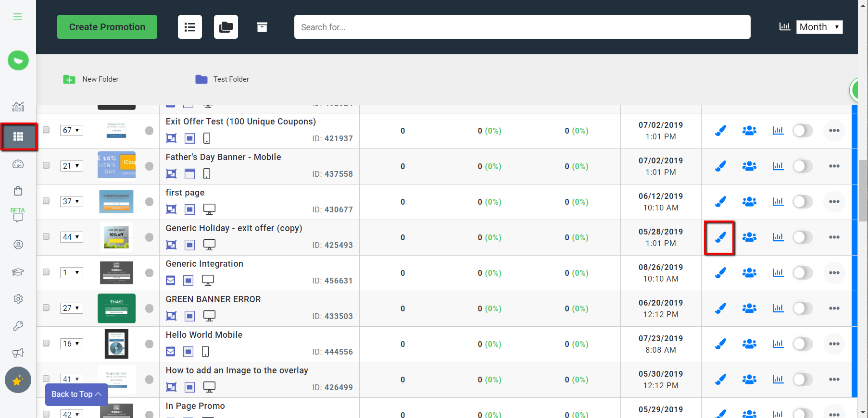Expand priority dropdown showing 44

(x=72, y=237)
